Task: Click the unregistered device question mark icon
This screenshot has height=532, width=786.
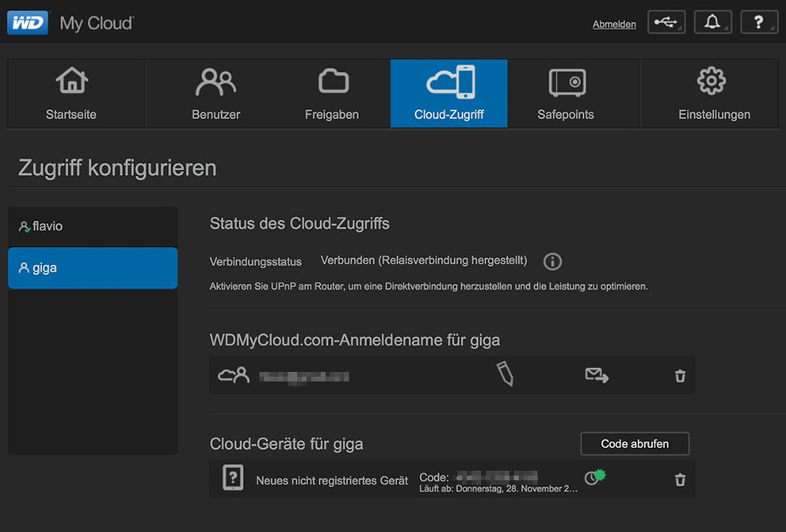Action: [233, 477]
